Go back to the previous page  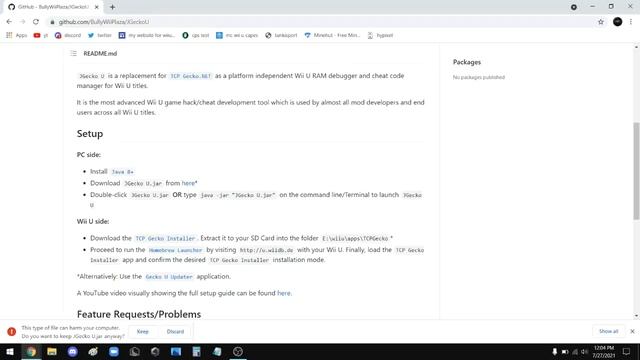[x=9, y=22]
